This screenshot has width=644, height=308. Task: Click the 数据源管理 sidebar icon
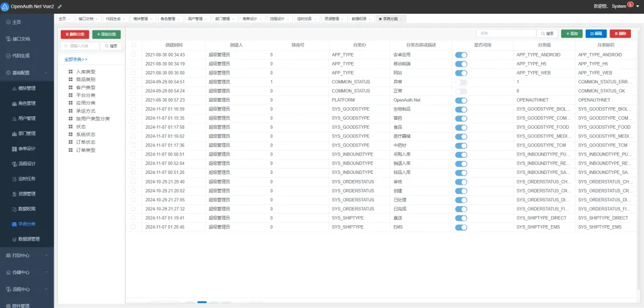[14, 239]
